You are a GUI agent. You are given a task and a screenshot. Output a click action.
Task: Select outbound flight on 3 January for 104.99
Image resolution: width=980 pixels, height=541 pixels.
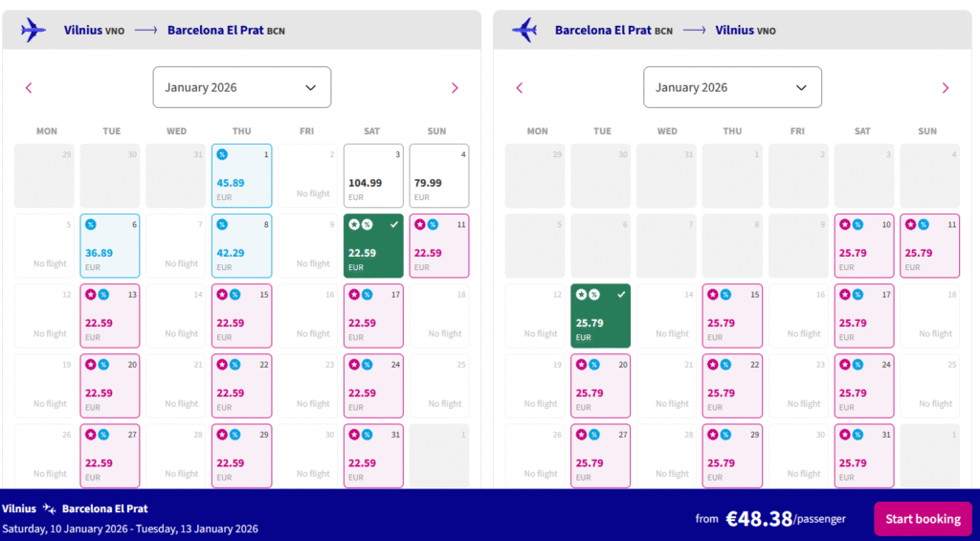tap(373, 176)
